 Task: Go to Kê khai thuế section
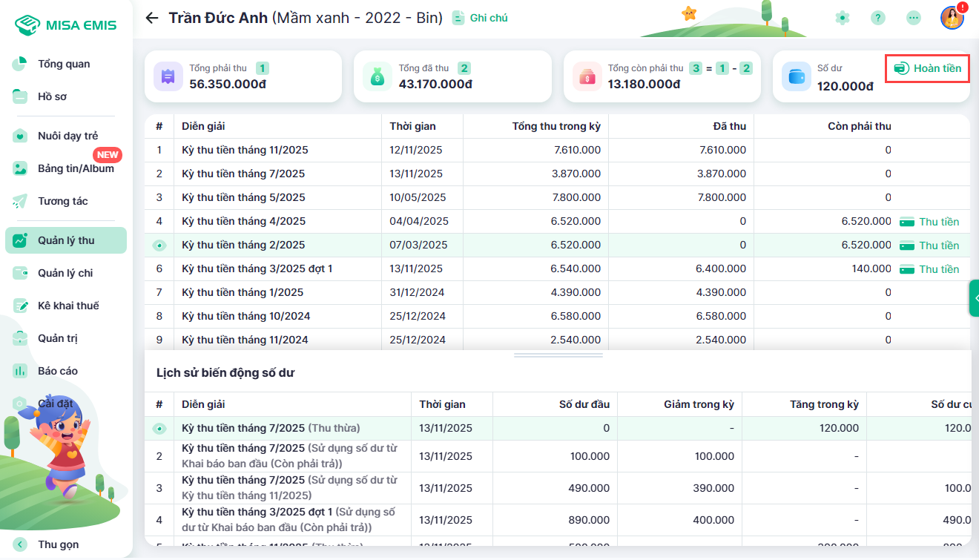[68, 306]
